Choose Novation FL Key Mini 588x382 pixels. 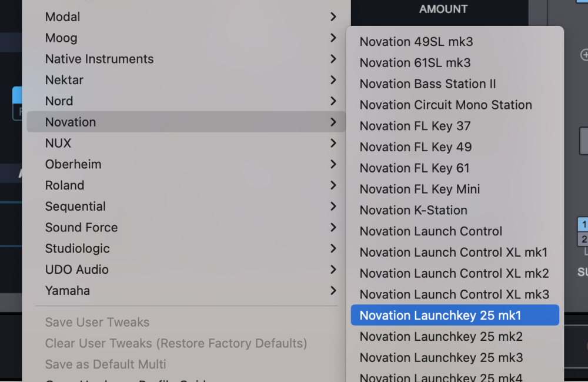coord(420,190)
